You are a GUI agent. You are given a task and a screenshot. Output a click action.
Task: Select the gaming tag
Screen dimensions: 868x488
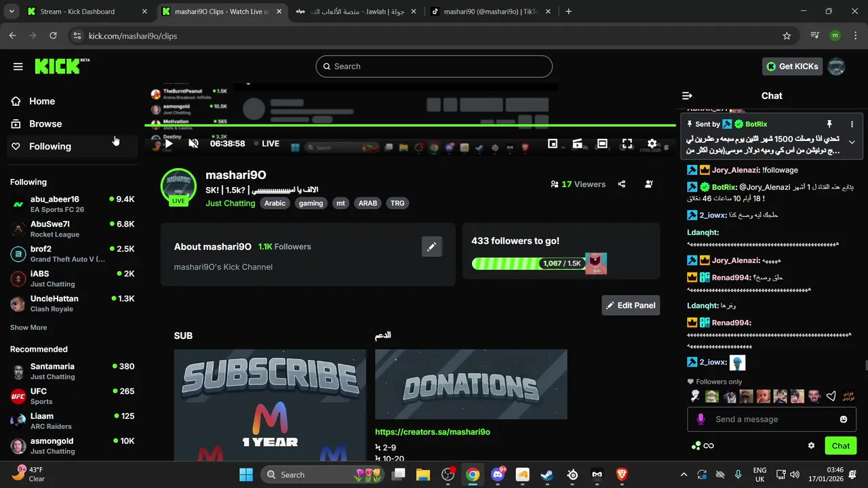(311, 203)
